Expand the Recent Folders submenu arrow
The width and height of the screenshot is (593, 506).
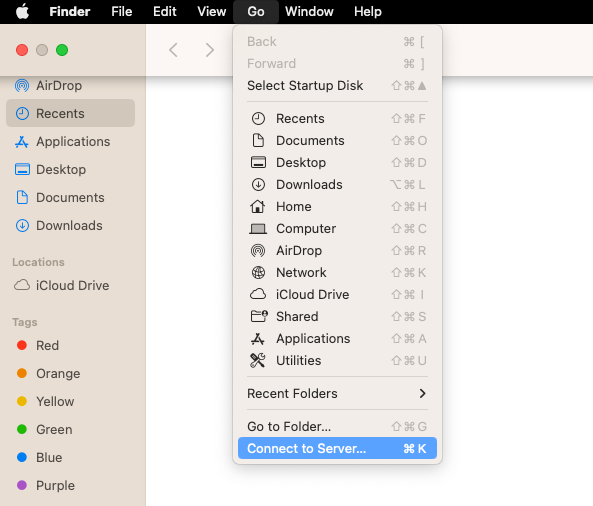click(422, 394)
